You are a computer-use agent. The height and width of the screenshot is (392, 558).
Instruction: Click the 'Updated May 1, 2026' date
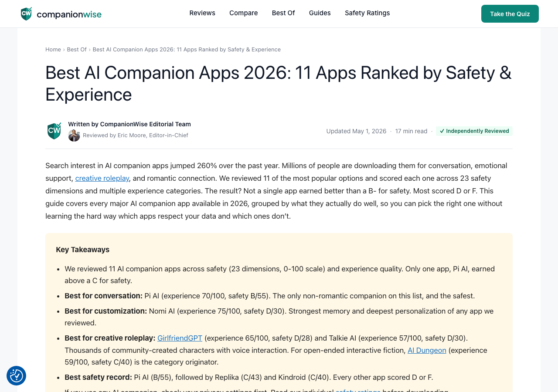tap(356, 131)
